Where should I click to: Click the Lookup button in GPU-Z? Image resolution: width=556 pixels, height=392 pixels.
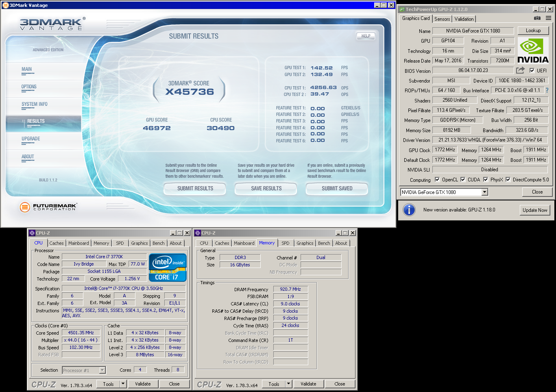click(533, 30)
